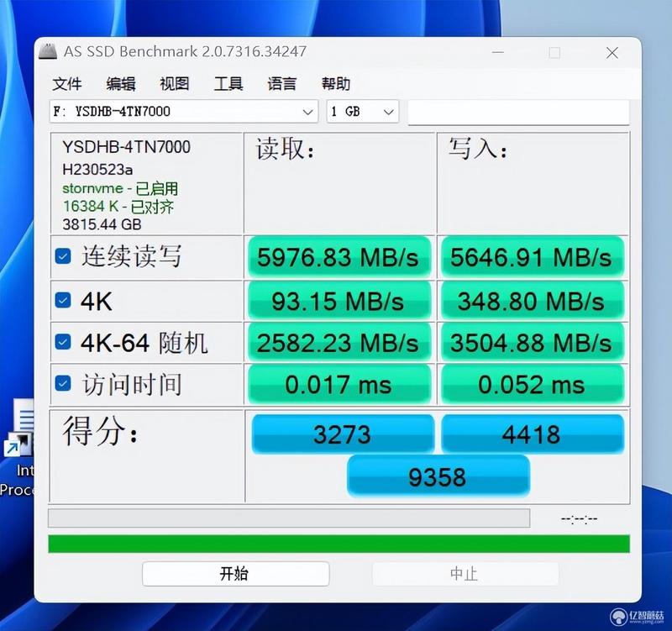Click the 3815.44 GB capacity text
The height and width of the screenshot is (631, 672).
(x=102, y=224)
